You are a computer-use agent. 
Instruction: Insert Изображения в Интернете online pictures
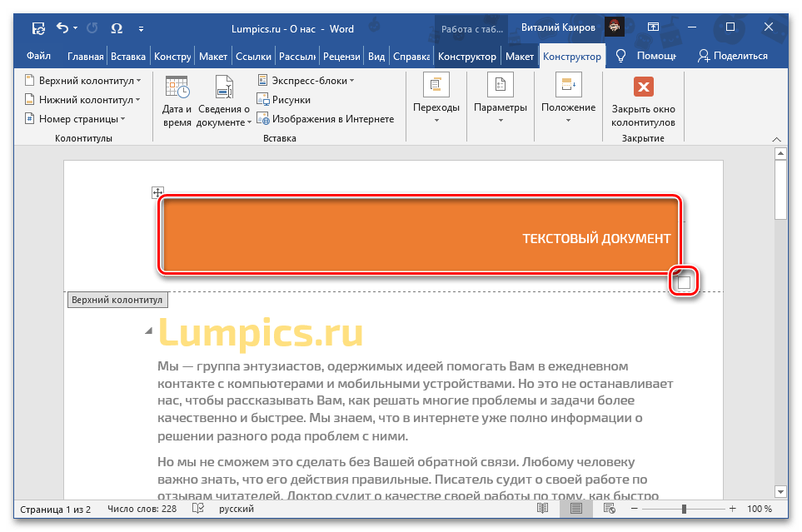[x=325, y=119]
